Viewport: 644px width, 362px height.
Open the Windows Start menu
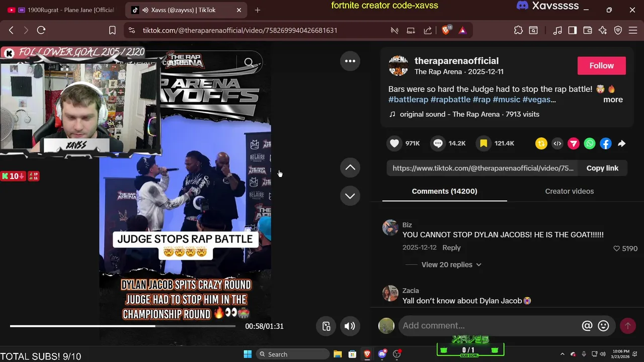coord(248,354)
